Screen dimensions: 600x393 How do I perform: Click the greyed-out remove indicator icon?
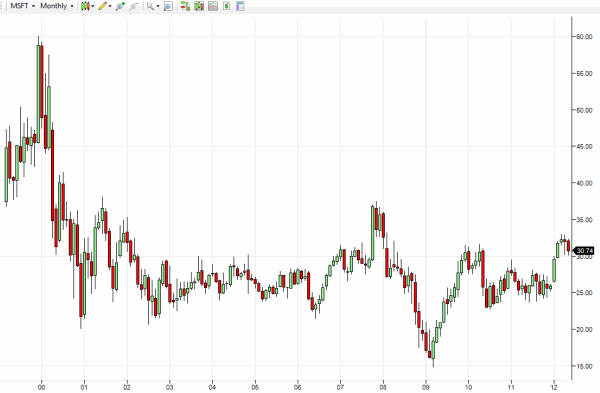(x=134, y=6)
